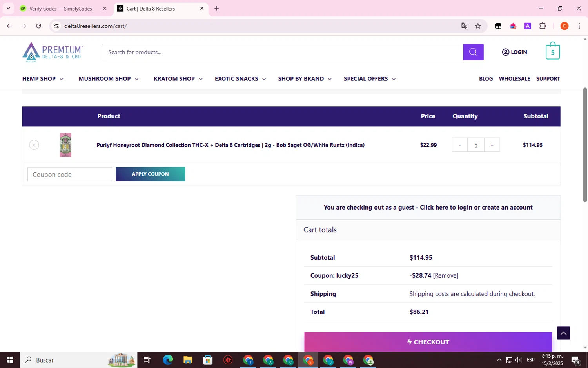Image resolution: width=588 pixels, height=368 pixels.
Task: Go back with the browser back arrow
Action: pos(9,26)
